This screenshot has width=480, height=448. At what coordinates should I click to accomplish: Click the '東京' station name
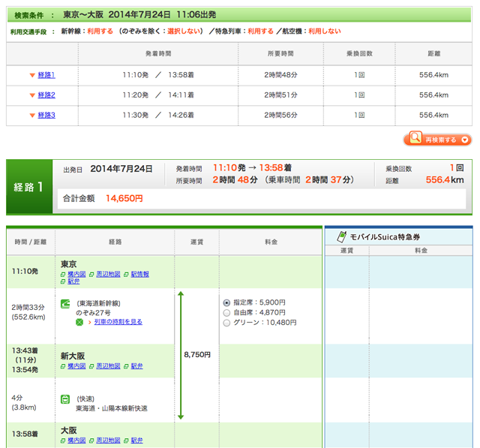(68, 264)
